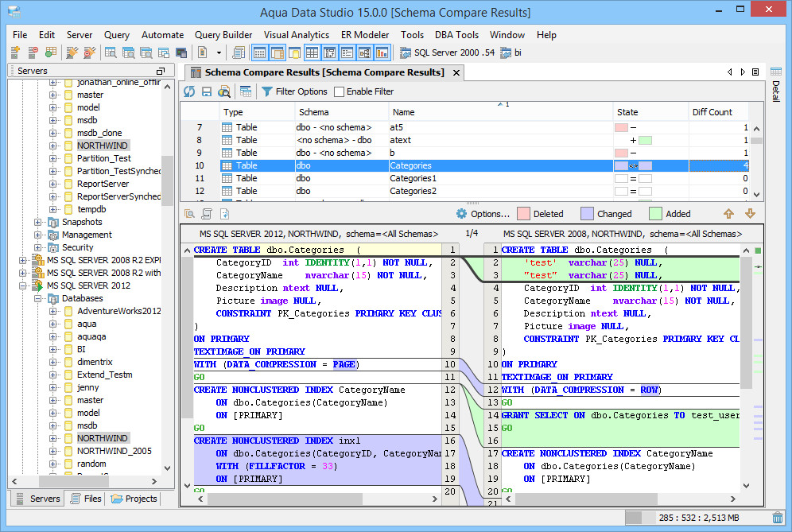Image resolution: width=792 pixels, height=532 pixels.
Task: Click the right arrow tab navigation icon
Action: click(x=743, y=72)
